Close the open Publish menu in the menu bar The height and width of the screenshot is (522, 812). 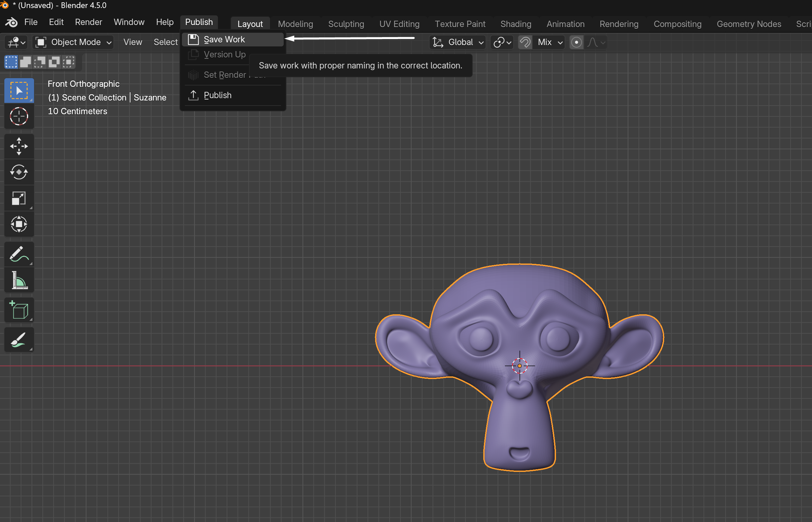(x=199, y=22)
